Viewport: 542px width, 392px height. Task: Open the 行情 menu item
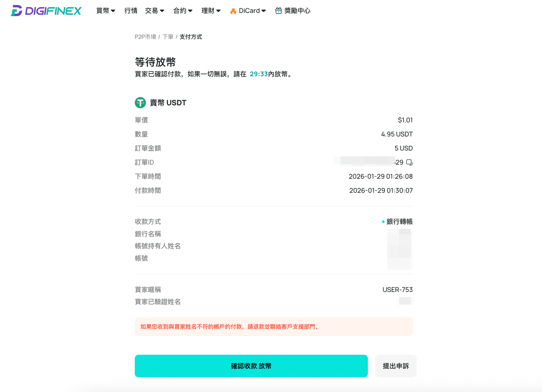coord(131,11)
